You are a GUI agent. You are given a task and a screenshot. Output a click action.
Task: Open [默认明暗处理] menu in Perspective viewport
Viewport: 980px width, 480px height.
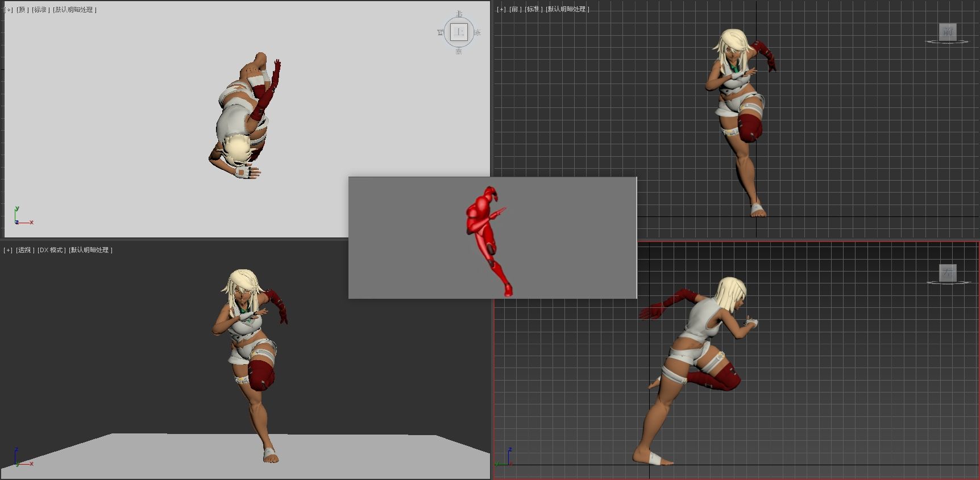[x=91, y=250]
